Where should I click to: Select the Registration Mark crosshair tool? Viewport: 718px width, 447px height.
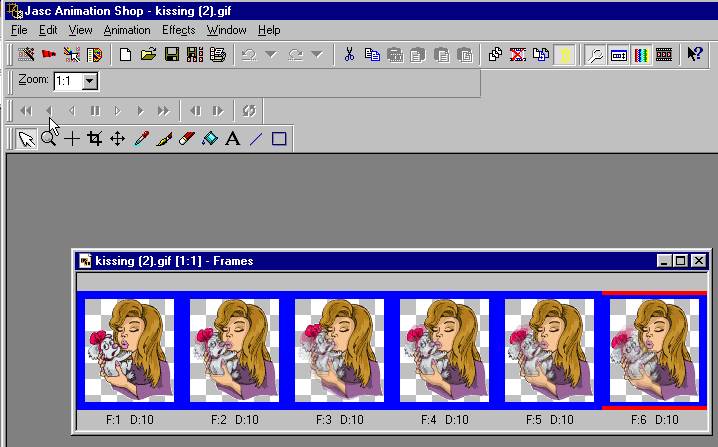72,138
